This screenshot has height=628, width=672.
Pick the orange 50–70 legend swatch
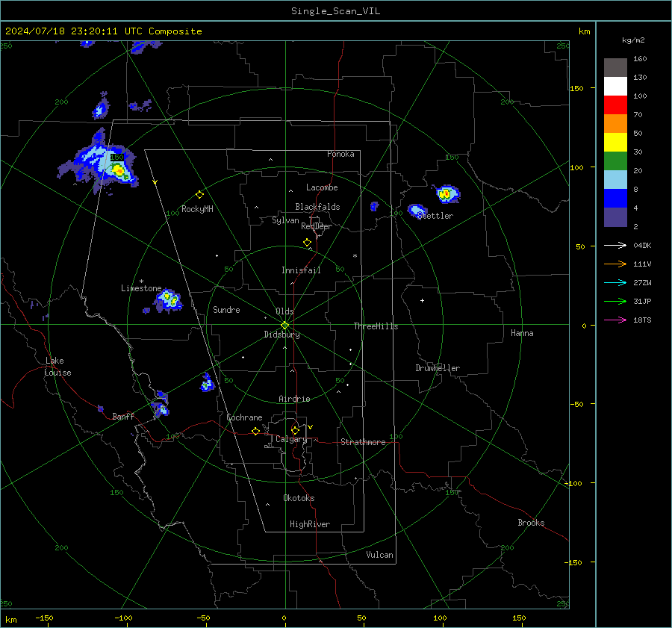click(x=615, y=124)
